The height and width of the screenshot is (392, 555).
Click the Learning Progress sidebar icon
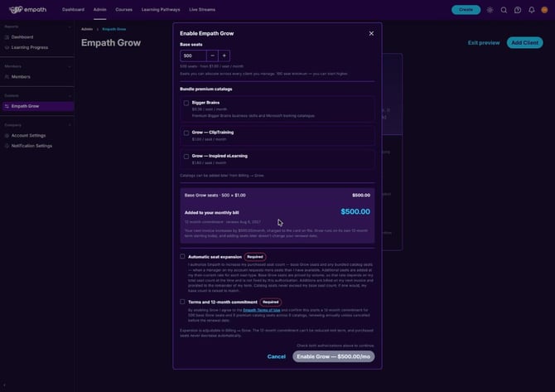coord(7,47)
